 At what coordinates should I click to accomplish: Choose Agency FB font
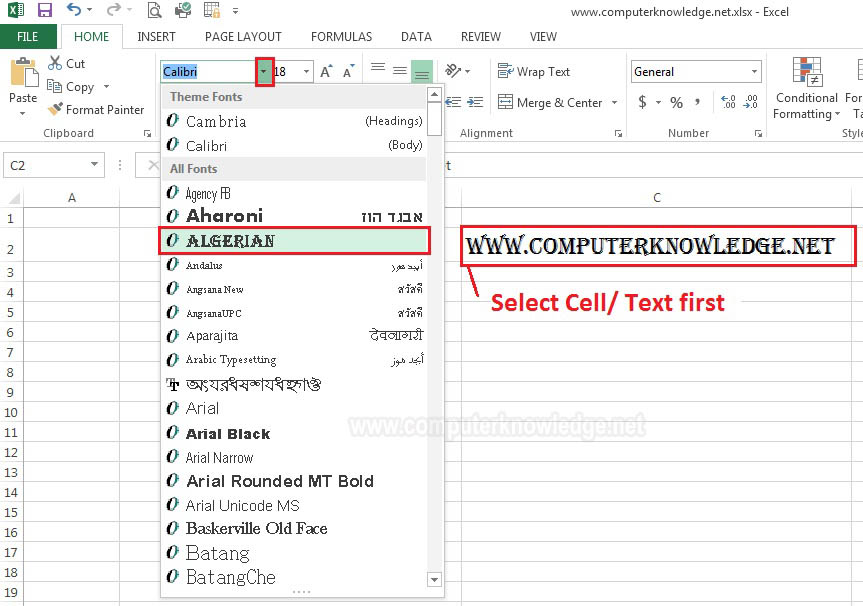click(x=294, y=193)
